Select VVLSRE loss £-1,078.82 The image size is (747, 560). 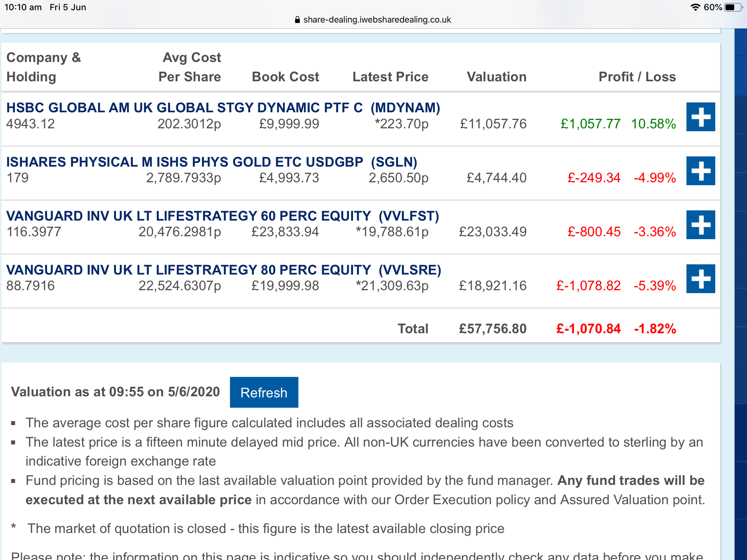[x=588, y=286]
